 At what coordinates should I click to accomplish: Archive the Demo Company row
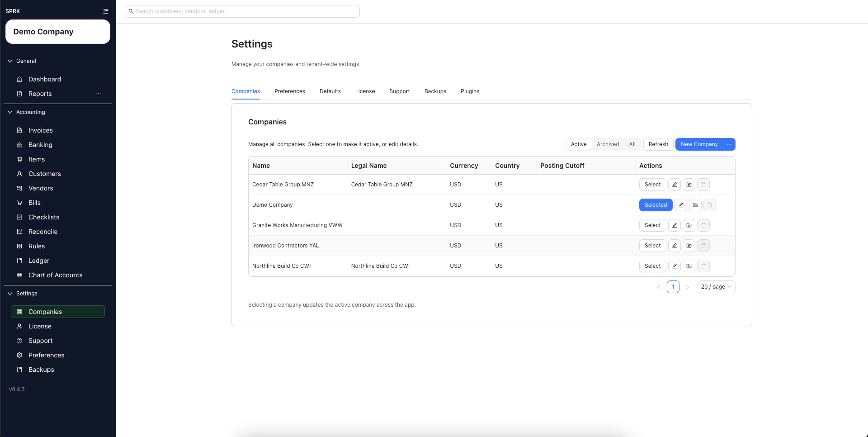695,205
